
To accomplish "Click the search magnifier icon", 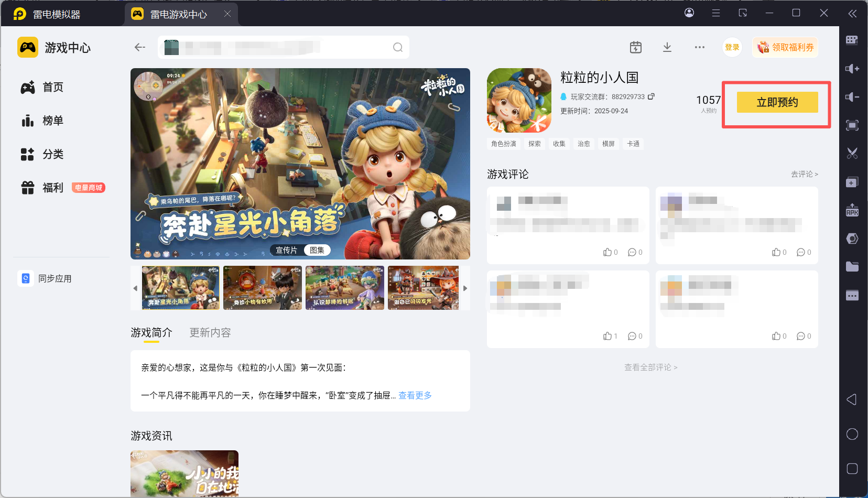I will (x=398, y=48).
